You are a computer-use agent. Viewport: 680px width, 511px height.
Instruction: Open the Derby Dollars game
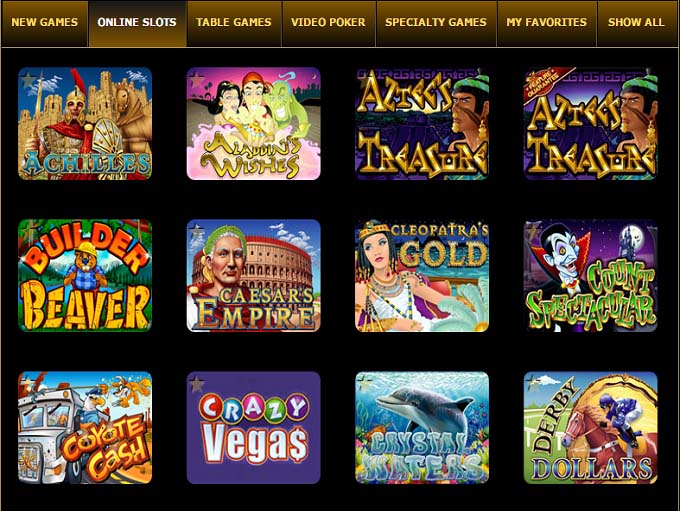point(591,427)
